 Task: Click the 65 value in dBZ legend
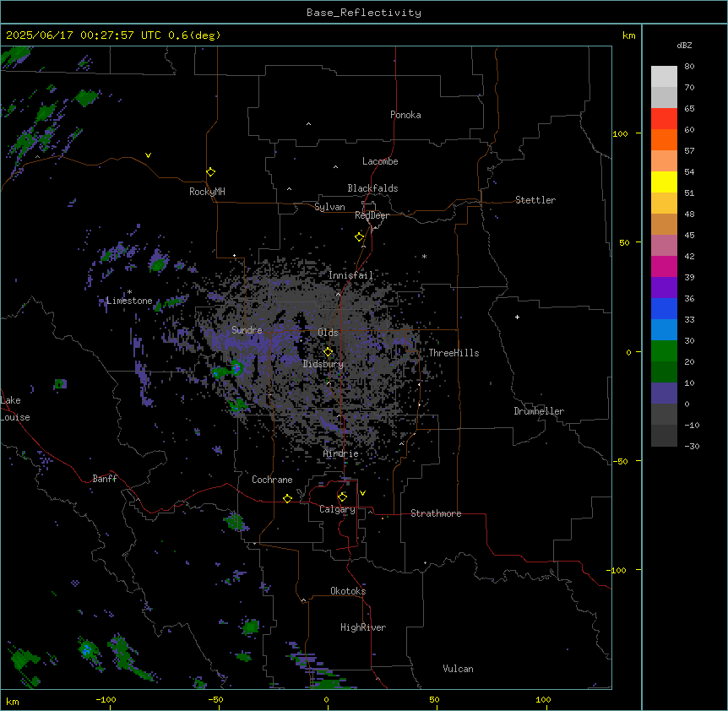click(689, 108)
